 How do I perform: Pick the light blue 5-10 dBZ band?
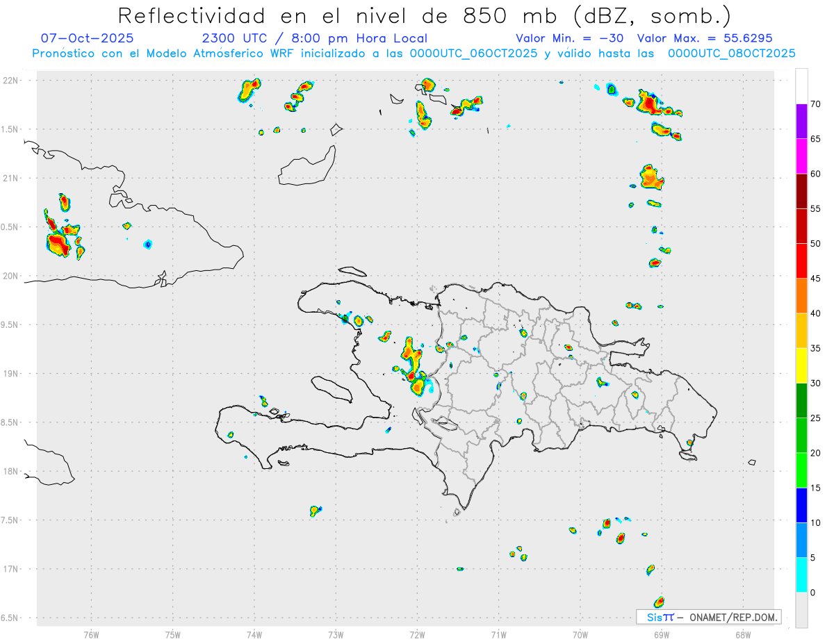(x=801, y=540)
